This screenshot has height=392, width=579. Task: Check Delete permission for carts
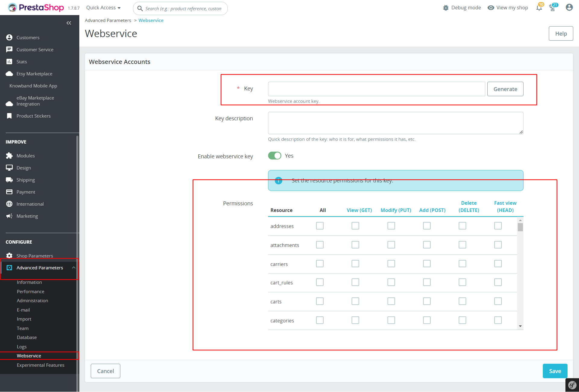click(462, 301)
